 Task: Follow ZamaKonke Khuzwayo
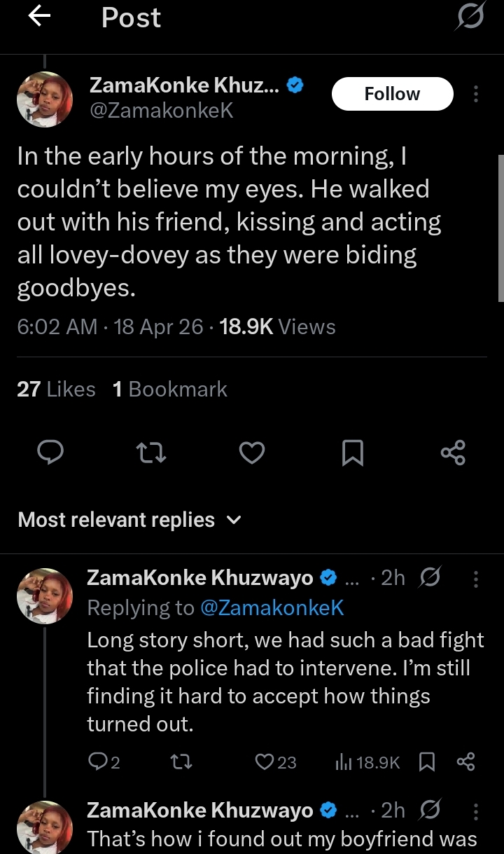point(392,94)
